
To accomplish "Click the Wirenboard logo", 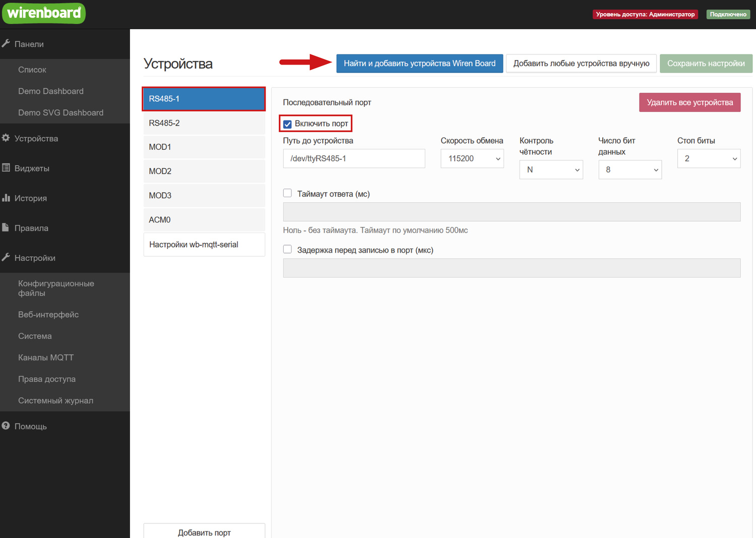I will (x=44, y=13).
